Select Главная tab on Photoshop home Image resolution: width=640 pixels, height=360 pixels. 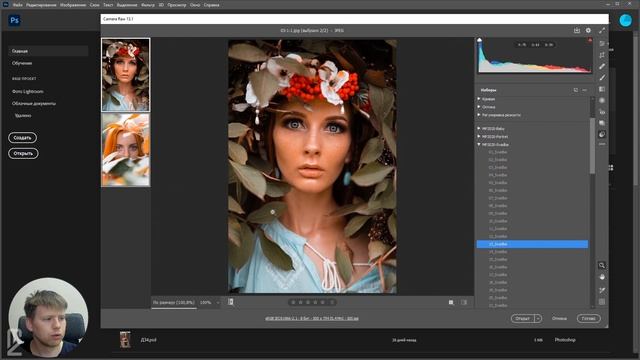(48, 51)
